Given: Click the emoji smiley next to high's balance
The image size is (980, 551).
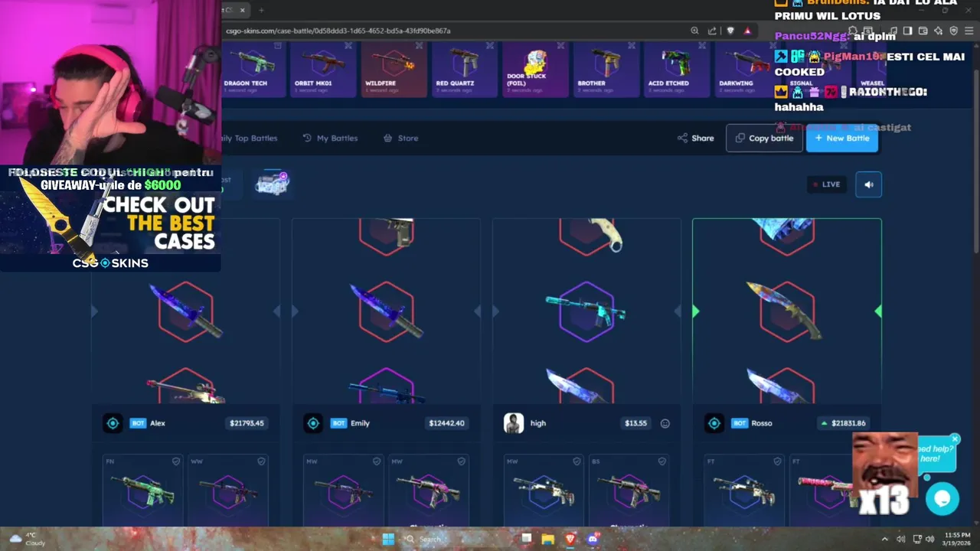Looking at the screenshot, I should 665,423.
